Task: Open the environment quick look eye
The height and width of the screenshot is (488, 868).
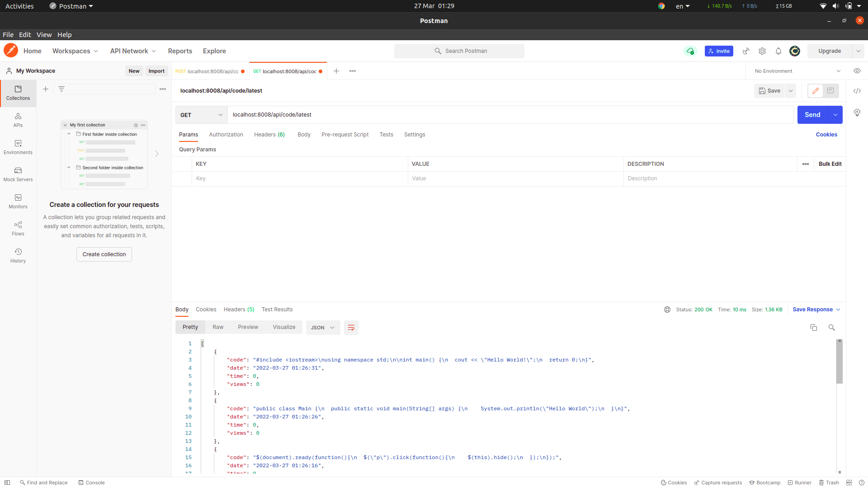Action: click(x=857, y=71)
